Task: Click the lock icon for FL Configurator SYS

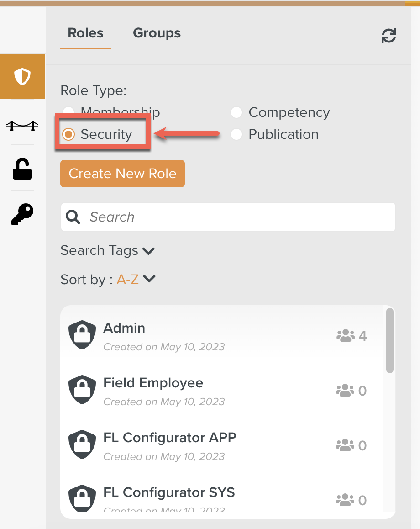Action: click(82, 498)
